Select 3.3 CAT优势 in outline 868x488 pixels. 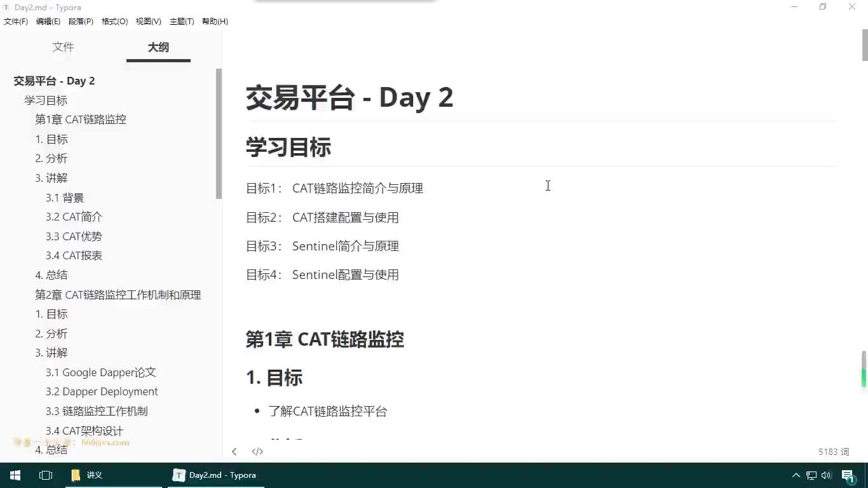point(74,236)
